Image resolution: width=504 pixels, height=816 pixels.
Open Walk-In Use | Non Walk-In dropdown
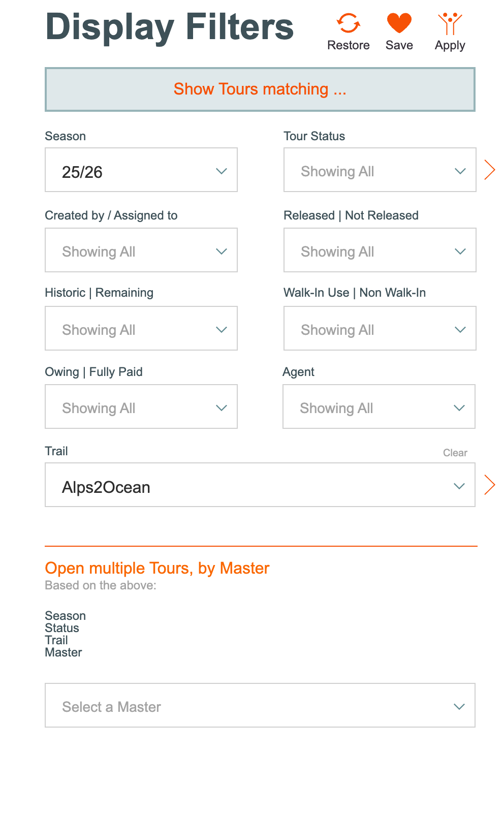380,328
